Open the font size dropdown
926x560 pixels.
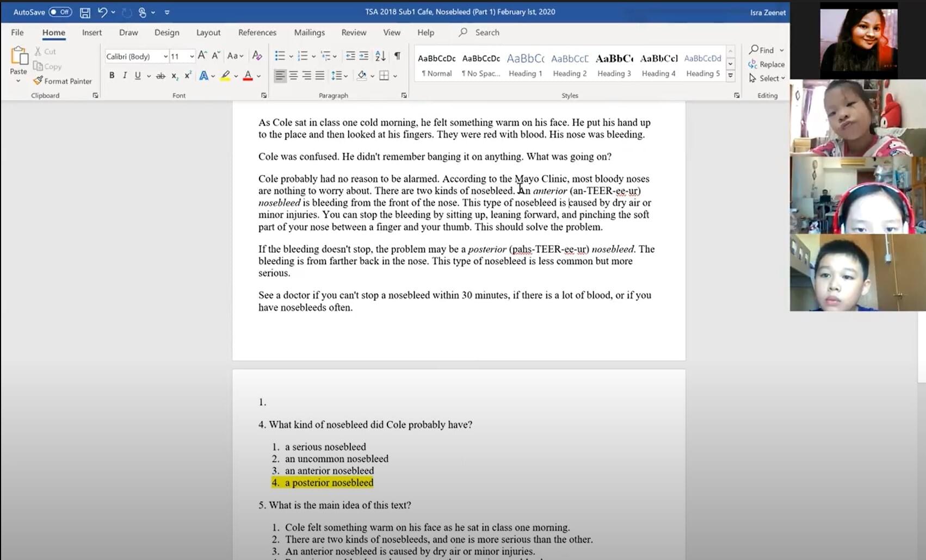[x=192, y=57]
